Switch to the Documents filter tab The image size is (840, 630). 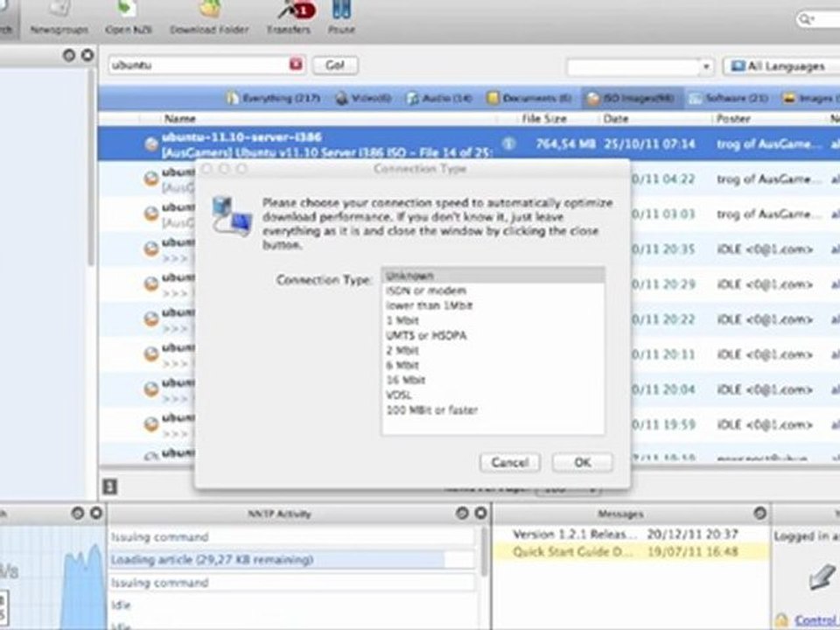point(528,99)
